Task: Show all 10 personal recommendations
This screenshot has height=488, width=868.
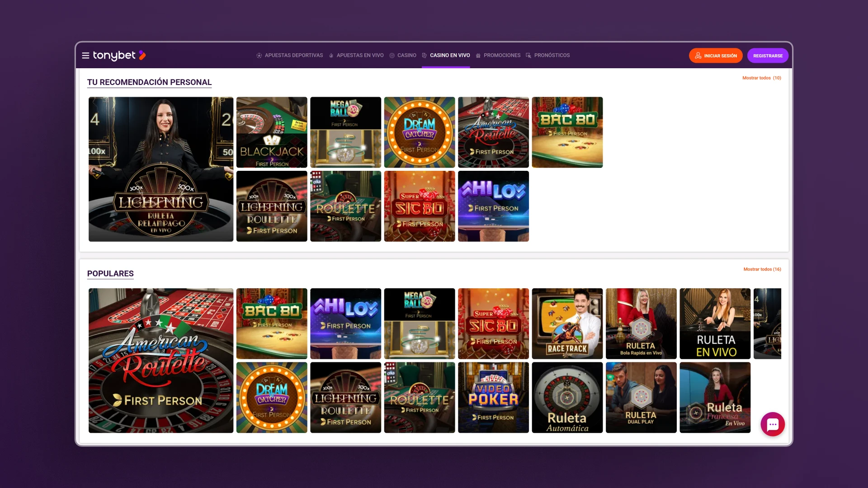Action: click(x=762, y=78)
